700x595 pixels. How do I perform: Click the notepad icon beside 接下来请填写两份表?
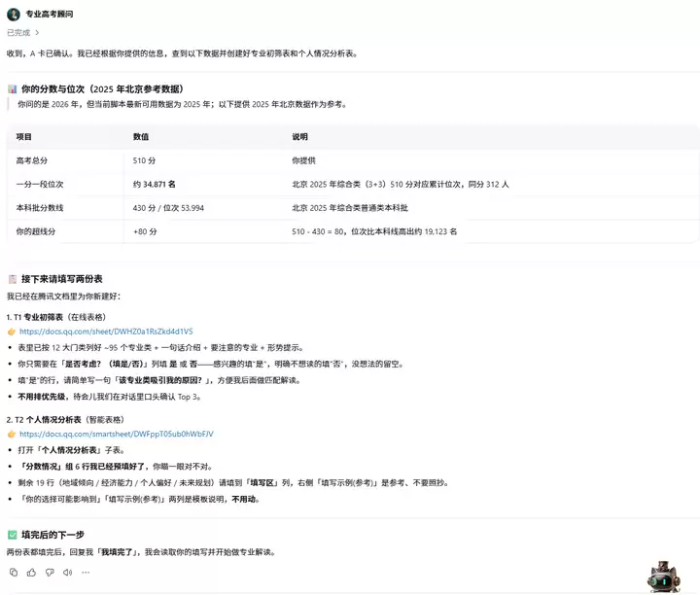(x=13, y=279)
